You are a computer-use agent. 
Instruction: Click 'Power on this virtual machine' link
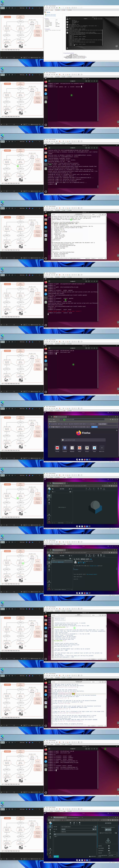tap(51, 15)
